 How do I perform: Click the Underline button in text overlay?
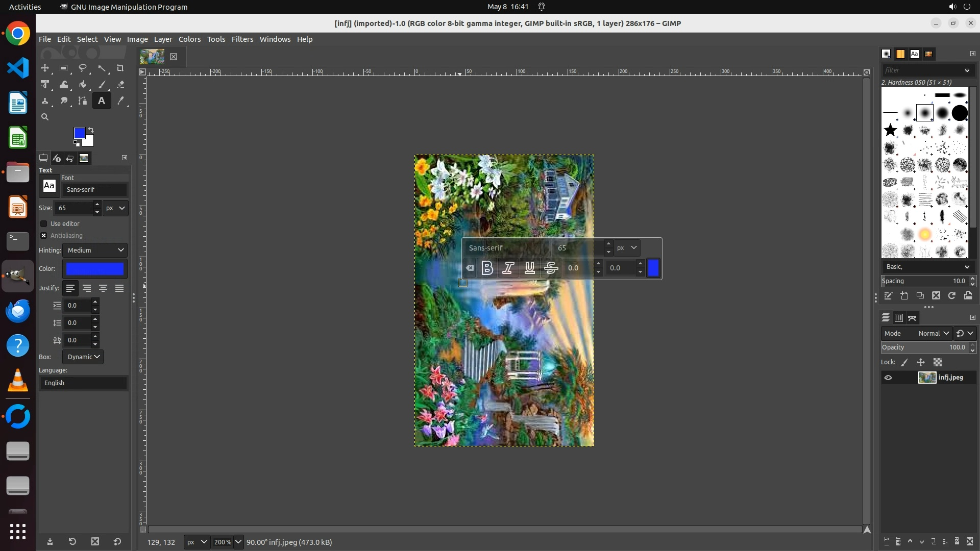coord(529,268)
